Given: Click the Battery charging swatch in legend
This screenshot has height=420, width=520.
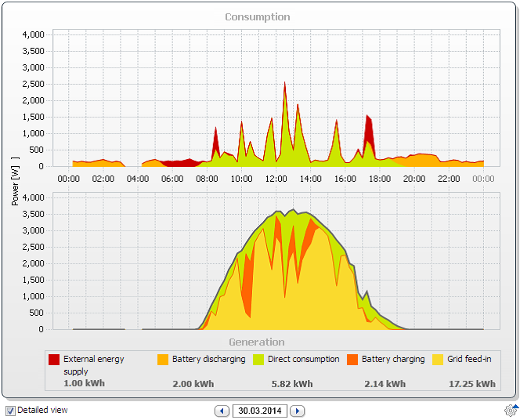Looking at the screenshot, I should tap(352, 360).
